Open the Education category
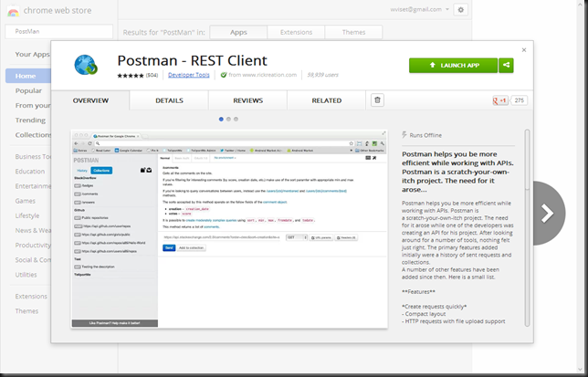This screenshot has height=377, width=588. [30, 172]
